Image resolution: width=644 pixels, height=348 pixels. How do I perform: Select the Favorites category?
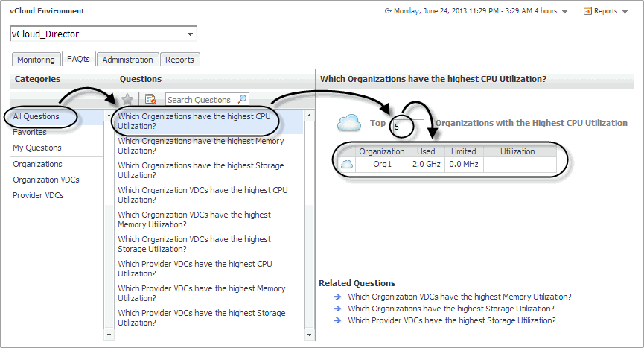tap(30, 132)
